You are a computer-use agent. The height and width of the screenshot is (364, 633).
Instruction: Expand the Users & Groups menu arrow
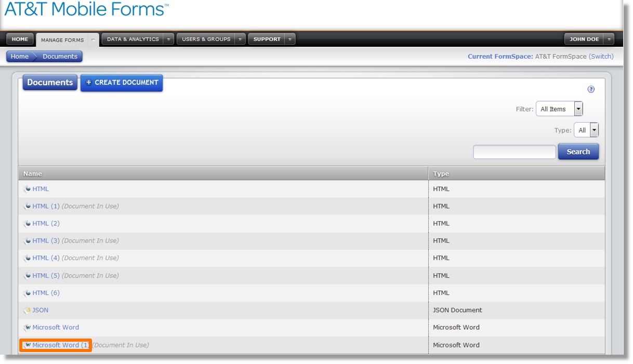(x=240, y=39)
